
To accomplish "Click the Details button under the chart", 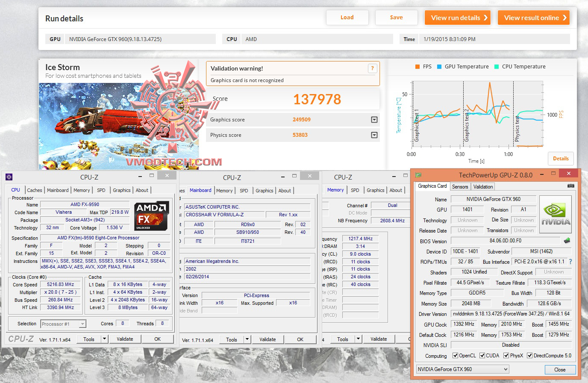I will point(561,159).
